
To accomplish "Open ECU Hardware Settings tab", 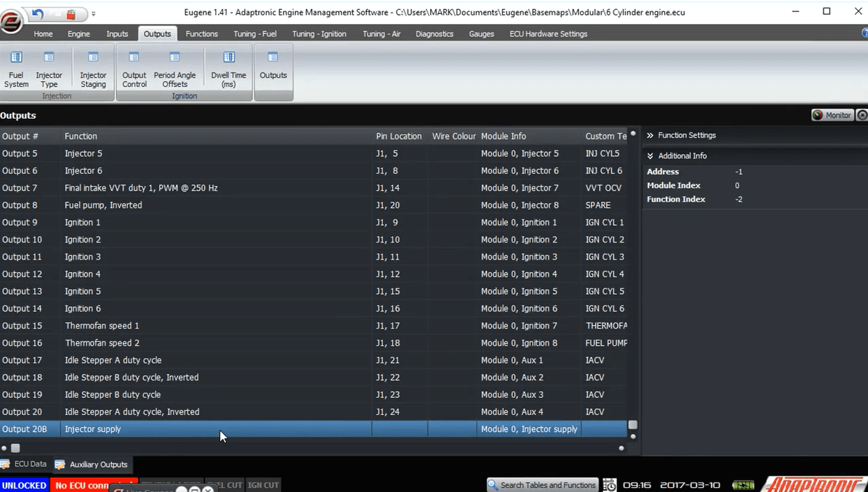I will click(548, 34).
